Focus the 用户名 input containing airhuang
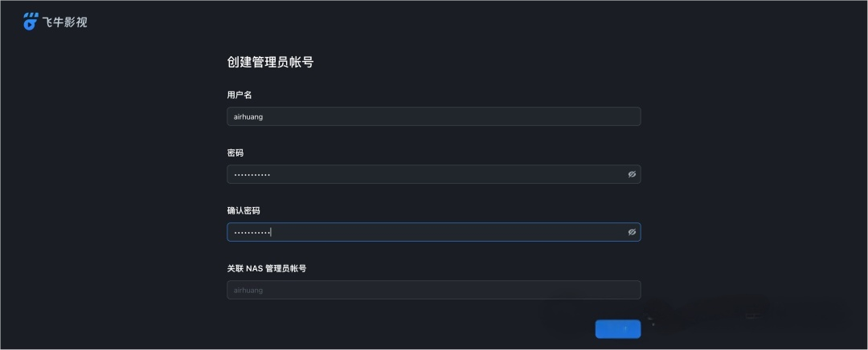Screen dimensions: 868x350 point(433,116)
